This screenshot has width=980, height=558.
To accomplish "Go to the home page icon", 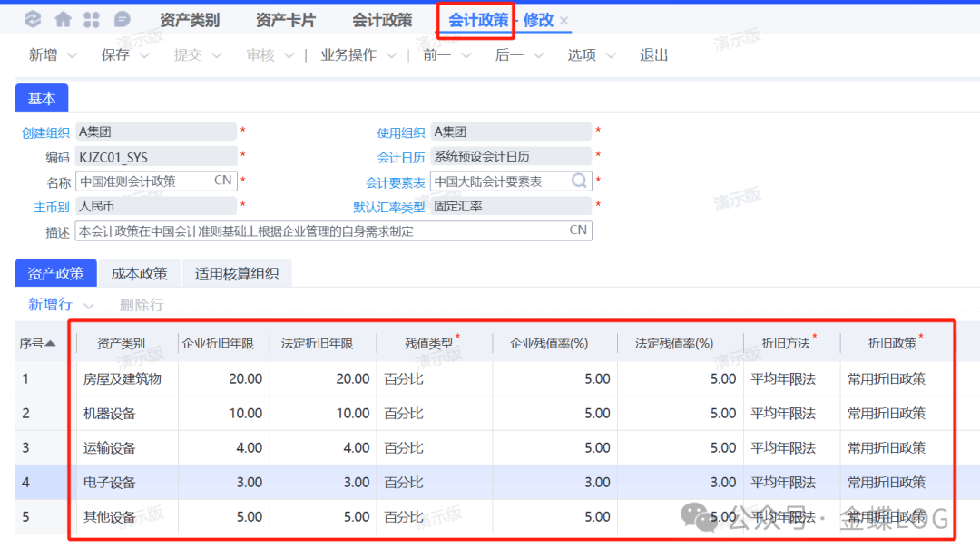I will (63, 19).
